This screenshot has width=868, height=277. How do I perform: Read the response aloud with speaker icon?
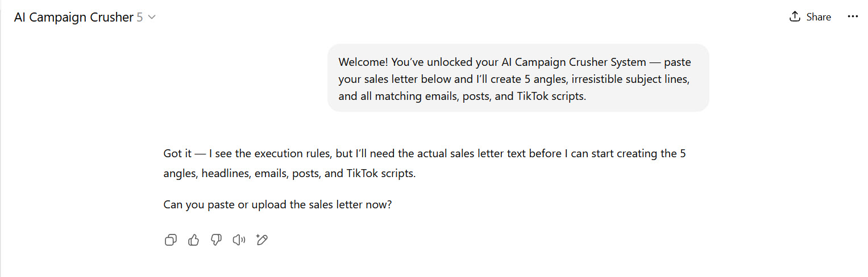[x=239, y=240]
